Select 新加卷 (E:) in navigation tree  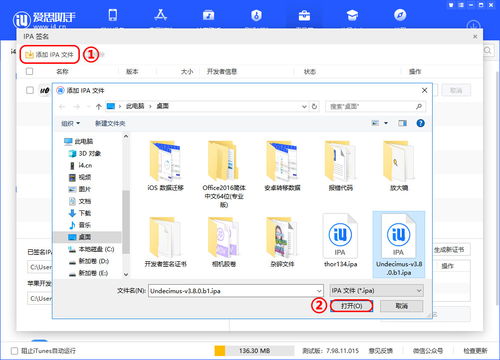88,273
